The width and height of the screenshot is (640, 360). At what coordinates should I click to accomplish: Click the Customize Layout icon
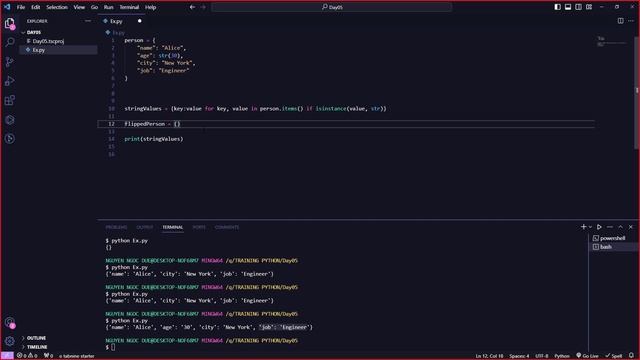589,7
